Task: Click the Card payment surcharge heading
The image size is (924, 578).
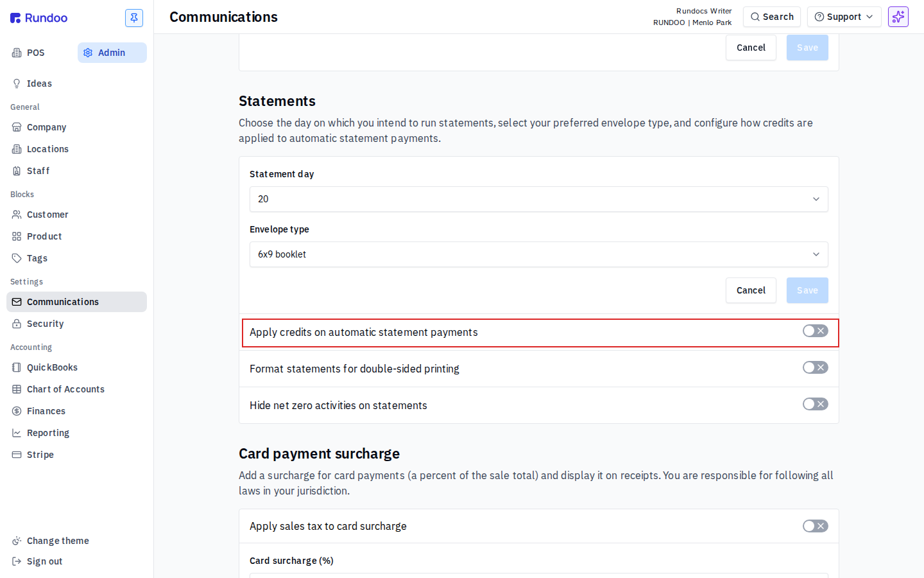Action: click(319, 453)
